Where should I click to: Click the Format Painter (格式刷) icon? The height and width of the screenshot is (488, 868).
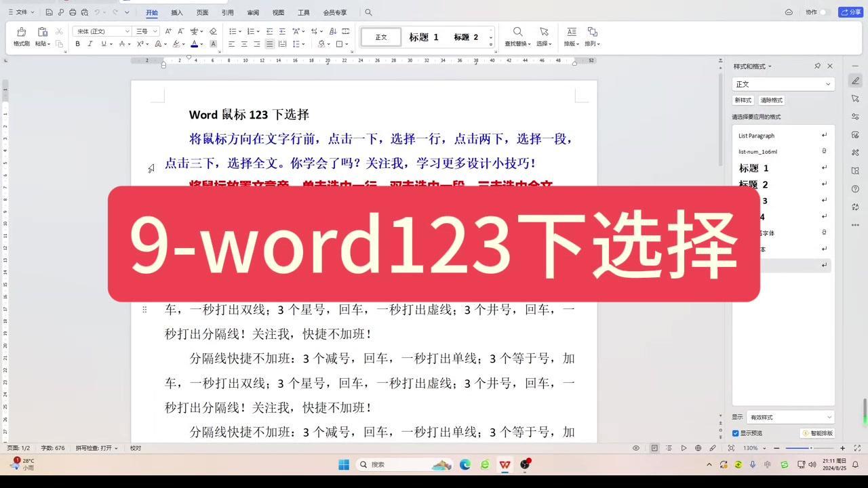[x=21, y=32]
